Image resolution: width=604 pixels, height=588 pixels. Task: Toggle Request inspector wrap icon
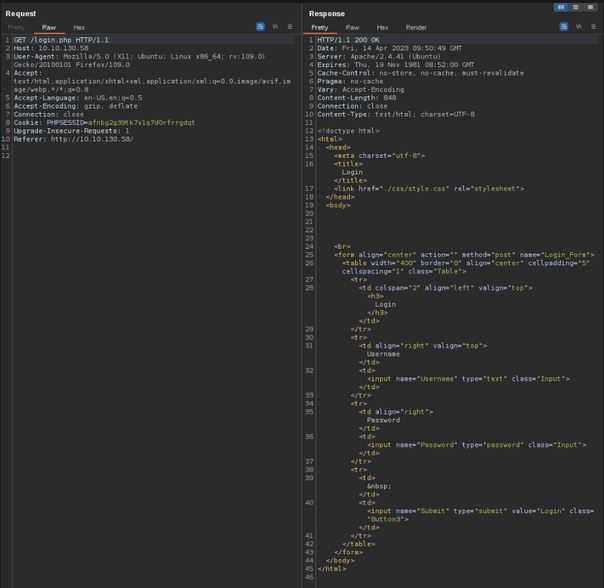tap(260, 27)
